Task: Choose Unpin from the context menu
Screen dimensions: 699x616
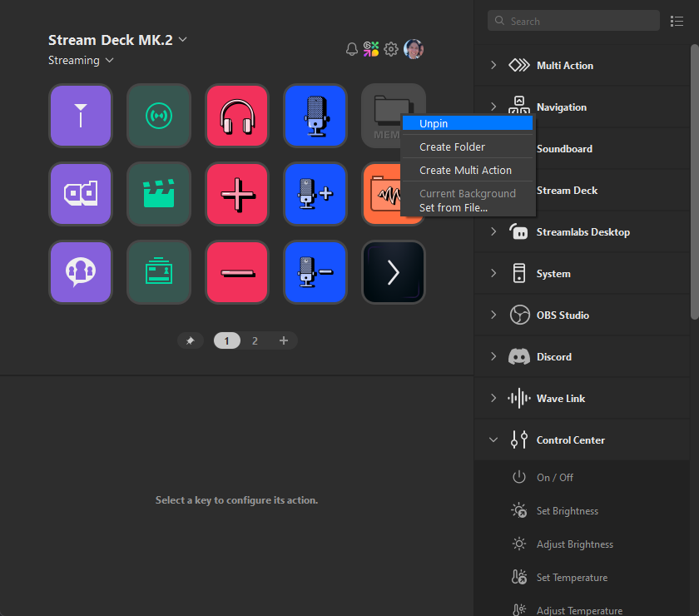Action: coord(468,123)
